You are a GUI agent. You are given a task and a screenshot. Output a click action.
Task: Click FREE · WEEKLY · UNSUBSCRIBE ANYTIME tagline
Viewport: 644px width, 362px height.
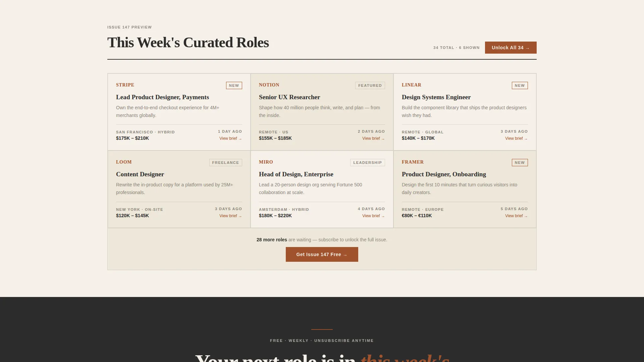322,341
